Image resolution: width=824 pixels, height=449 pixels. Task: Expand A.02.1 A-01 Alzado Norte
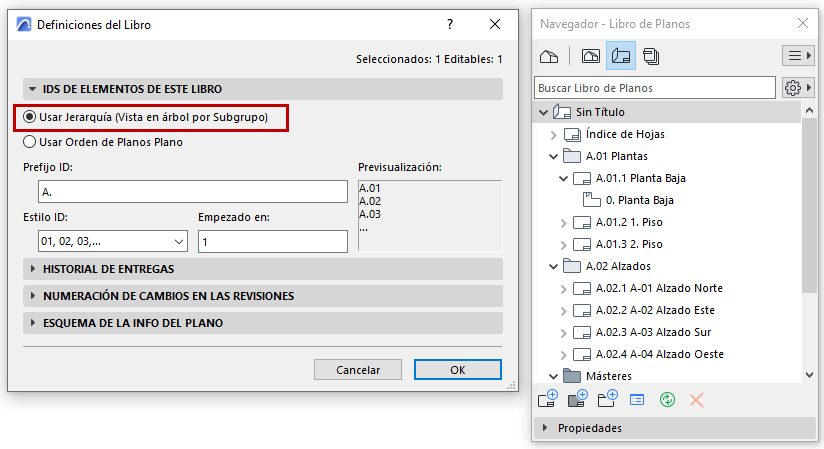563,289
